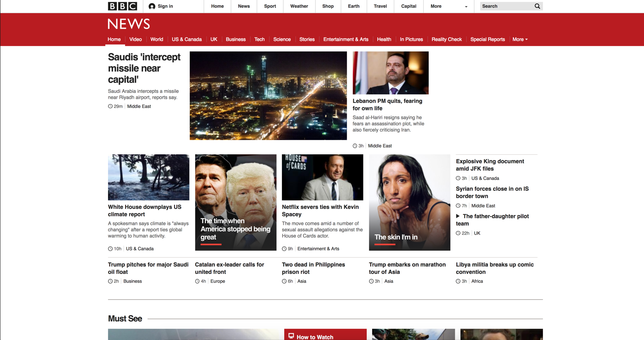The height and width of the screenshot is (340, 644).
Task: Select the Video news section
Action: point(135,39)
